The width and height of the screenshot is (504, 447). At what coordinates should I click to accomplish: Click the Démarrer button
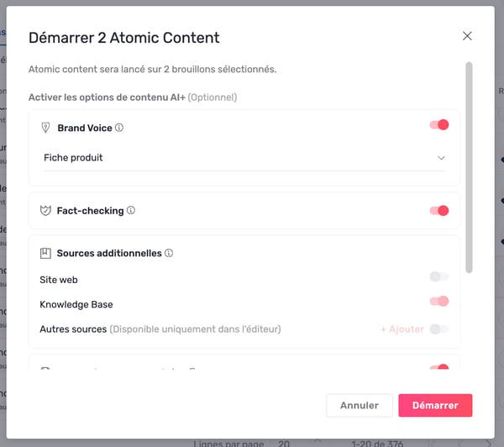(435, 405)
